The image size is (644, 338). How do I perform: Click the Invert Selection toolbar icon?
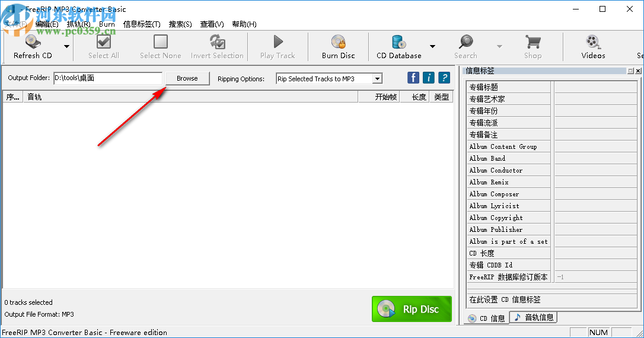pyautogui.click(x=217, y=42)
